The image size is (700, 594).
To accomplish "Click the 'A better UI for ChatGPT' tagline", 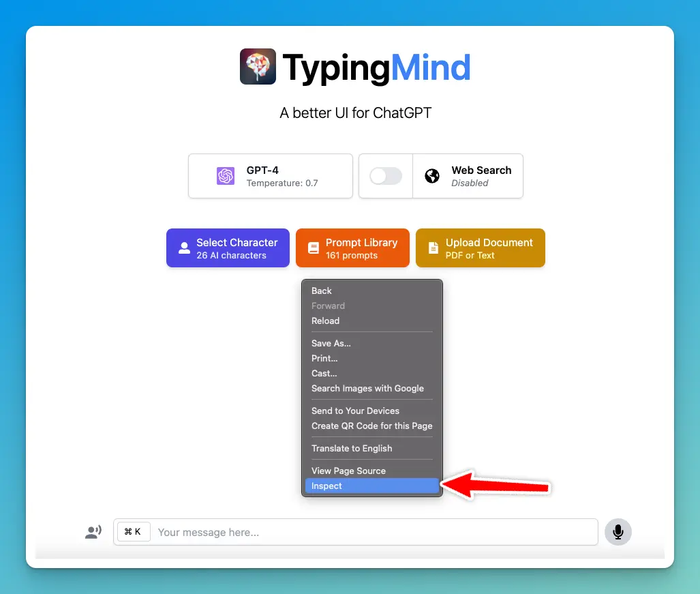I will [355, 113].
